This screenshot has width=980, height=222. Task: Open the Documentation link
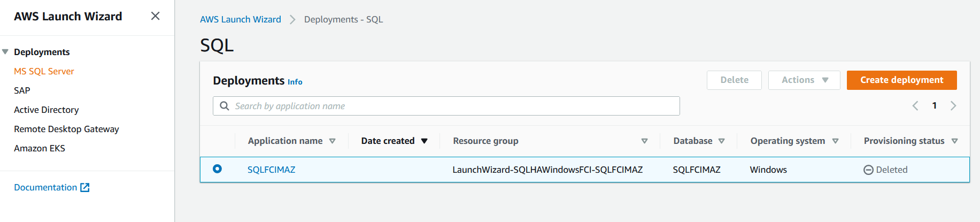[45, 187]
